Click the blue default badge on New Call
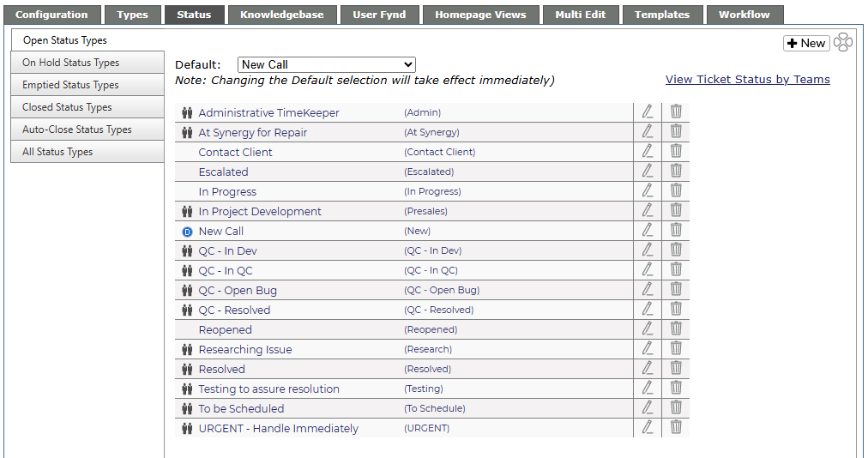 point(187,232)
